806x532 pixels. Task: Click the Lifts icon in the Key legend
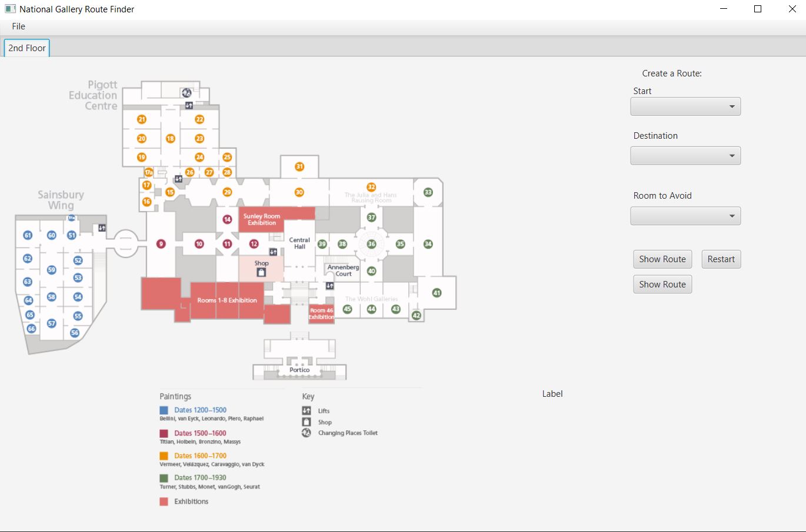click(x=307, y=410)
